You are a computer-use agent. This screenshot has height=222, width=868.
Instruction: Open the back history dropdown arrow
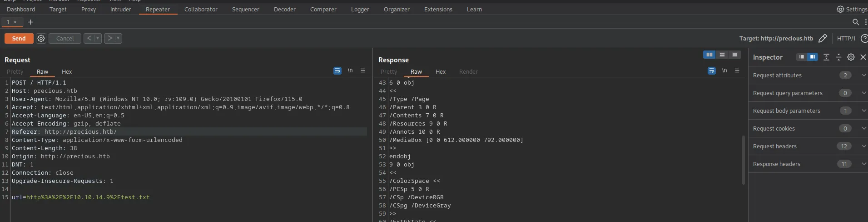coord(98,39)
